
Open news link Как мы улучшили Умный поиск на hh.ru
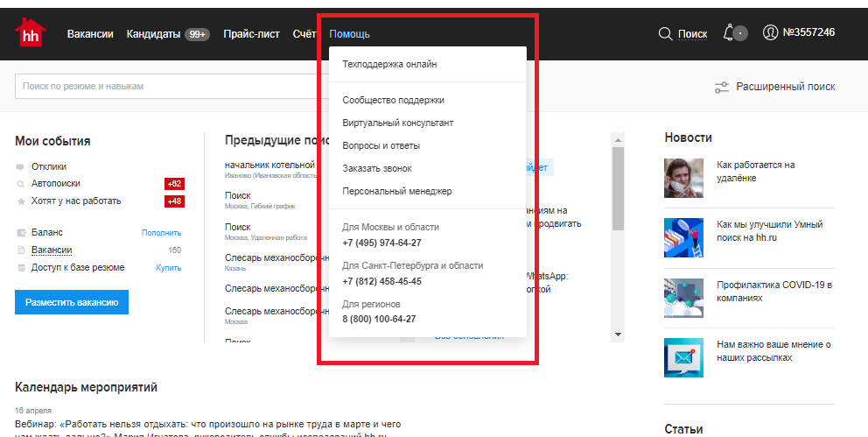[x=769, y=231]
